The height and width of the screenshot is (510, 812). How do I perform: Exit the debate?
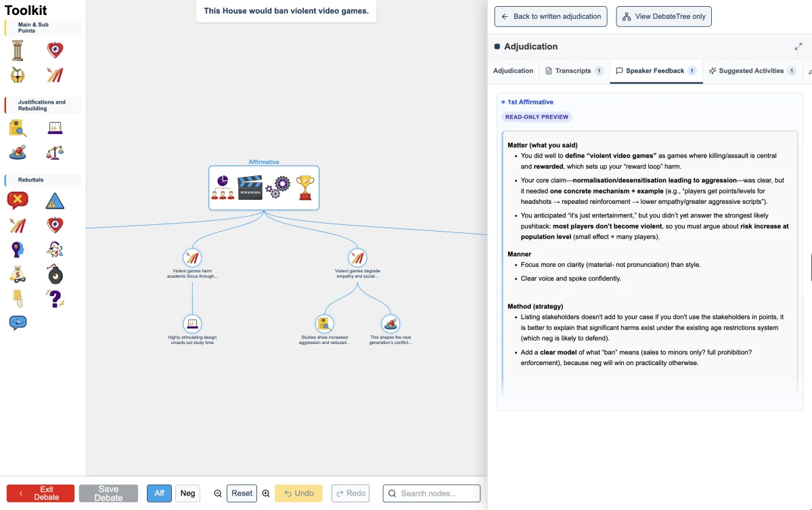(x=41, y=493)
